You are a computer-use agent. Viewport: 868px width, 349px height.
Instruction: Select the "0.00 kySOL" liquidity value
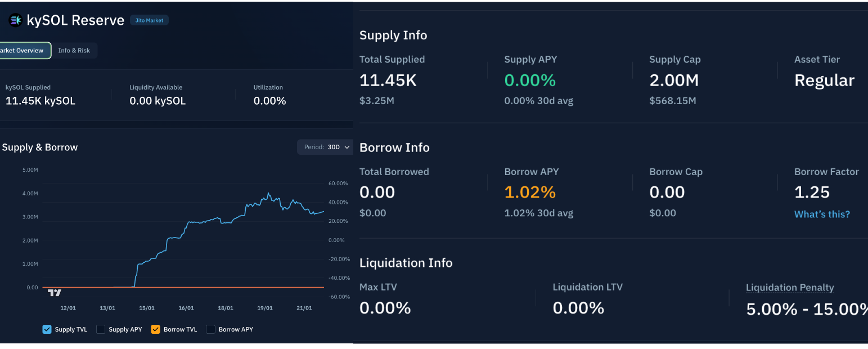tap(158, 101)
